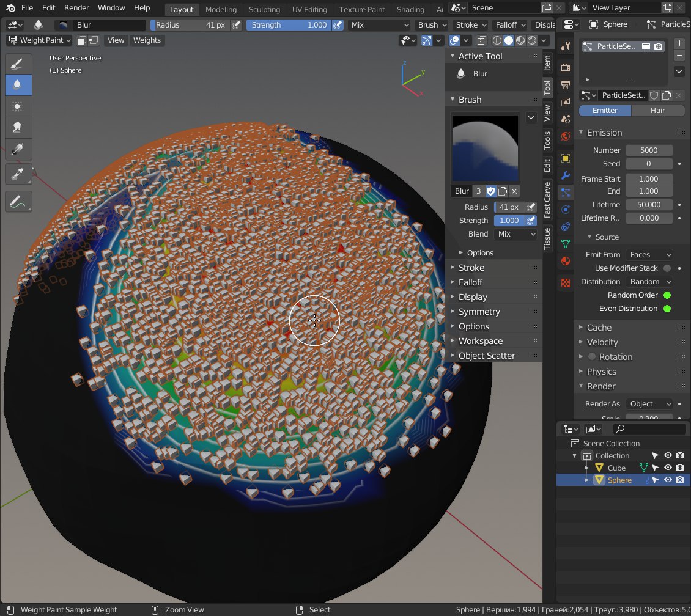
Task: Click the particle Number input field
Action: (x=648, y=150)
